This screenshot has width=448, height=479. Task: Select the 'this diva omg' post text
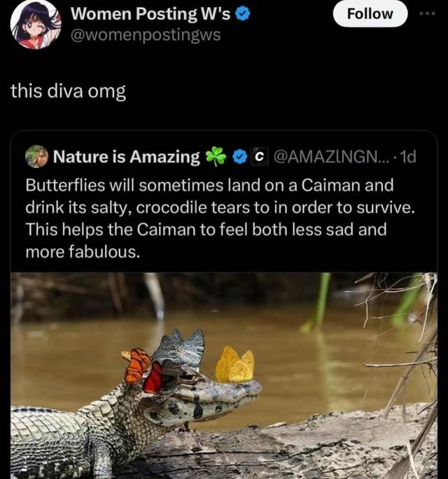(69, 91)
